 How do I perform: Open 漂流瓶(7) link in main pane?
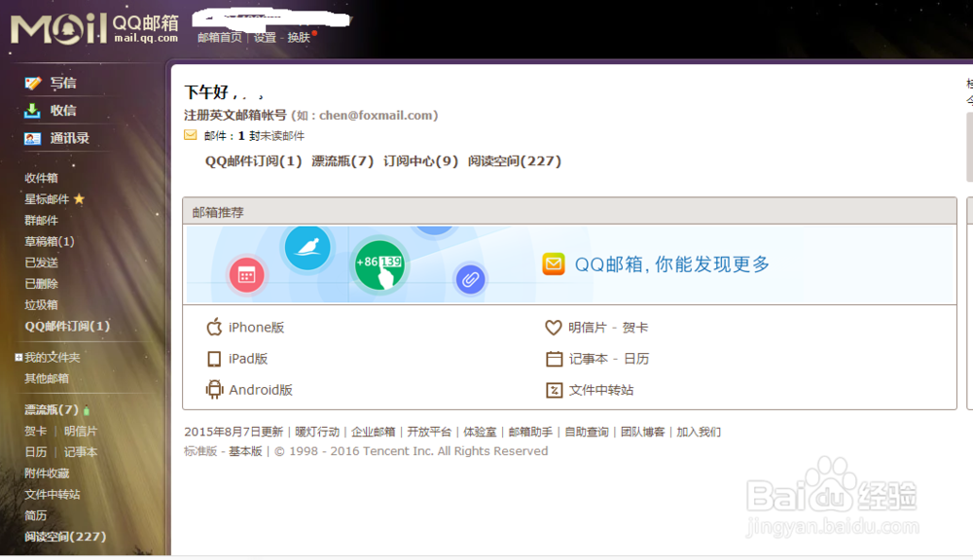[x=342, y=161]
